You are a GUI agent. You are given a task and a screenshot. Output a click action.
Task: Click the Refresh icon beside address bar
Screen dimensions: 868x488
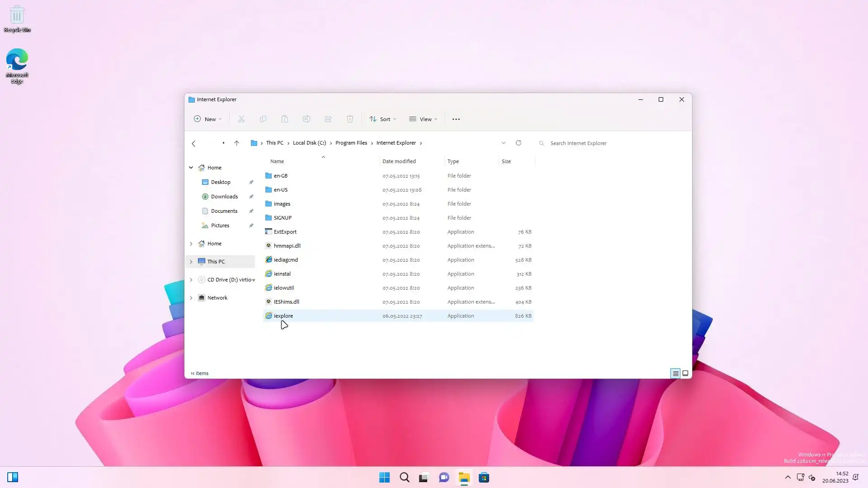[x=519, y=143]
